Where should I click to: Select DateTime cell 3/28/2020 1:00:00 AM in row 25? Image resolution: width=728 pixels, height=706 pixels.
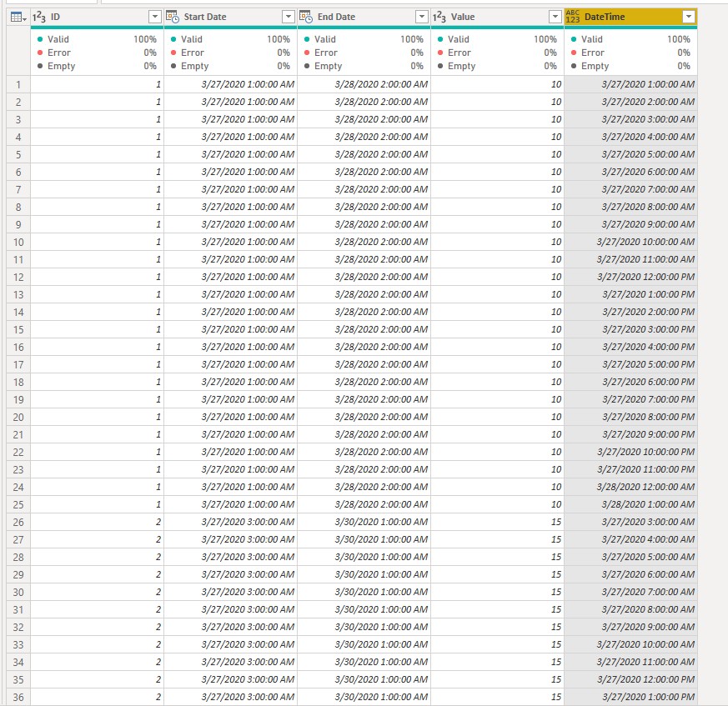(x=631, y=504)
